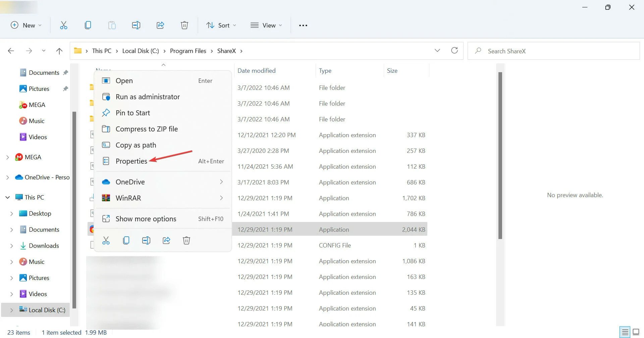
Task: Open the Sort dropdown
Action: pos(221,25)
